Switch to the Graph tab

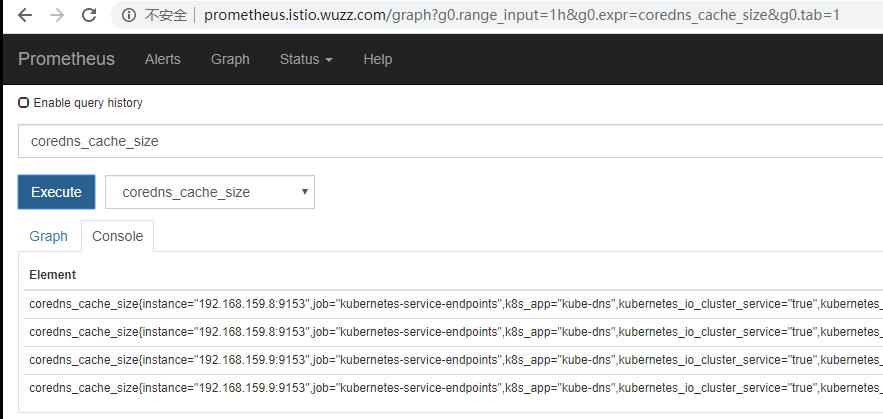(48, 236)
